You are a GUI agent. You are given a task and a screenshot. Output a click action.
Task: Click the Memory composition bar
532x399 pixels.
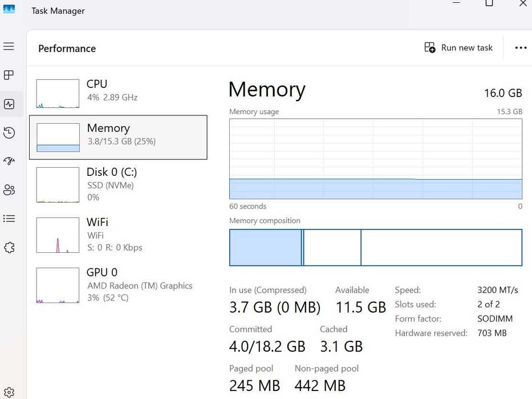point(376,248)
